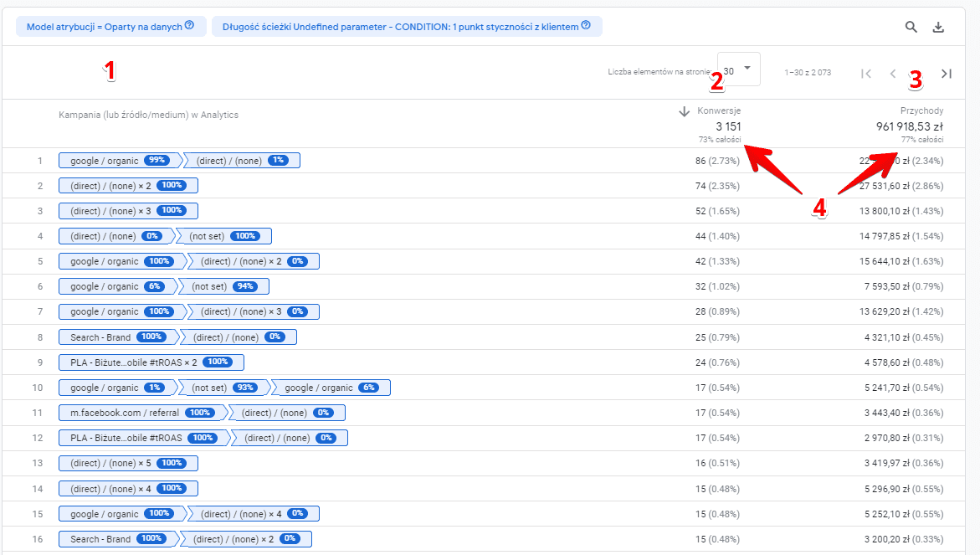980x555 pixels.
Task: Click Model atrybucji = Oparty na danych chip
Action: [110, 26]
